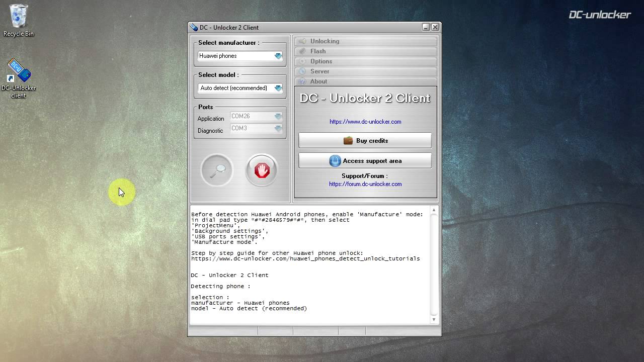The width and height of the screenshot is (644, 362).
Task: Open the Recycle Bin desktop icon
Action: tap(19, 21)
